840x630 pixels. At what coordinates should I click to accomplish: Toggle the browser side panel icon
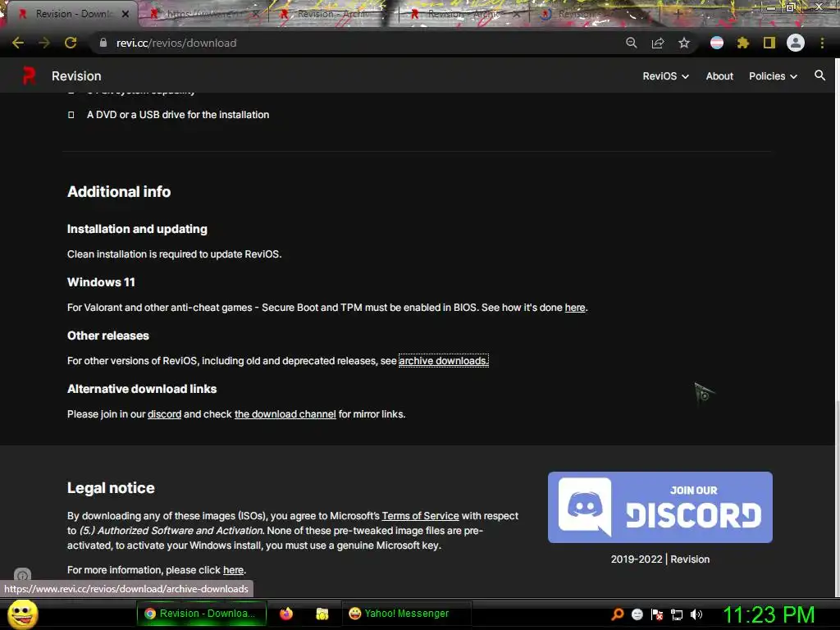pyautogui.click(x=769, y=43)
